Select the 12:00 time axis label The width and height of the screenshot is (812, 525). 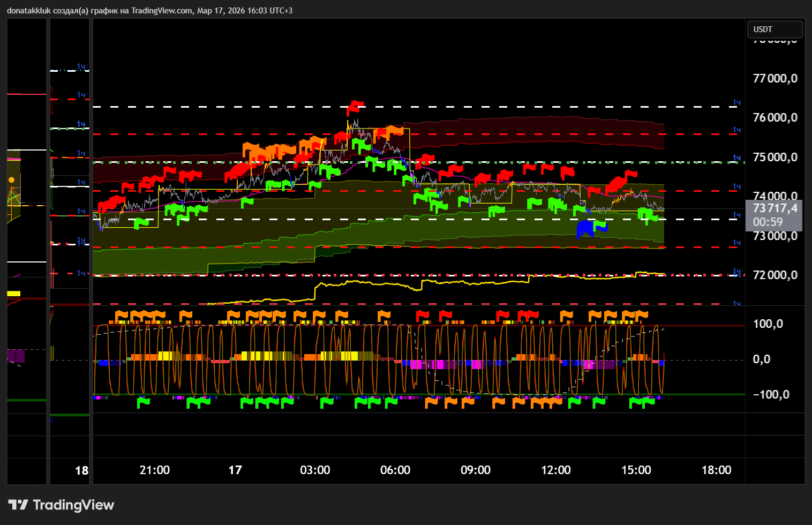[555, 470]
